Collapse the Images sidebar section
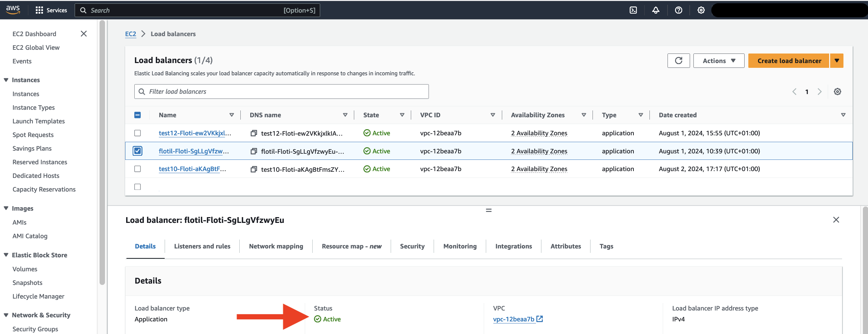This screenshot has height=334, width=868. (x=6, y=208)
